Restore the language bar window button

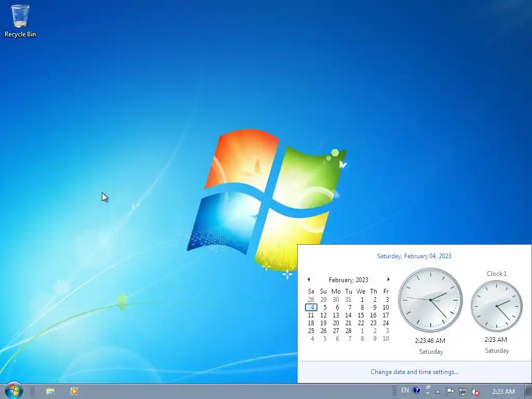(x=428, y=388)
